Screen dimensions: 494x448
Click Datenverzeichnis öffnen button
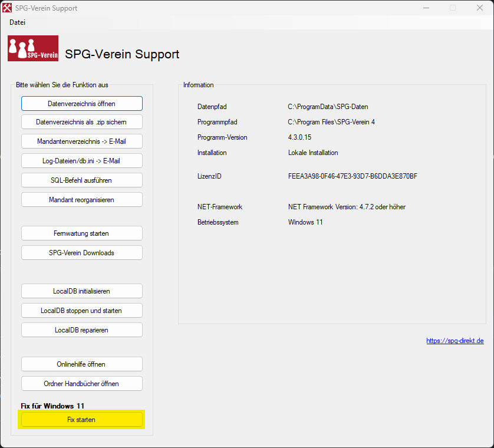click(81, 104)
